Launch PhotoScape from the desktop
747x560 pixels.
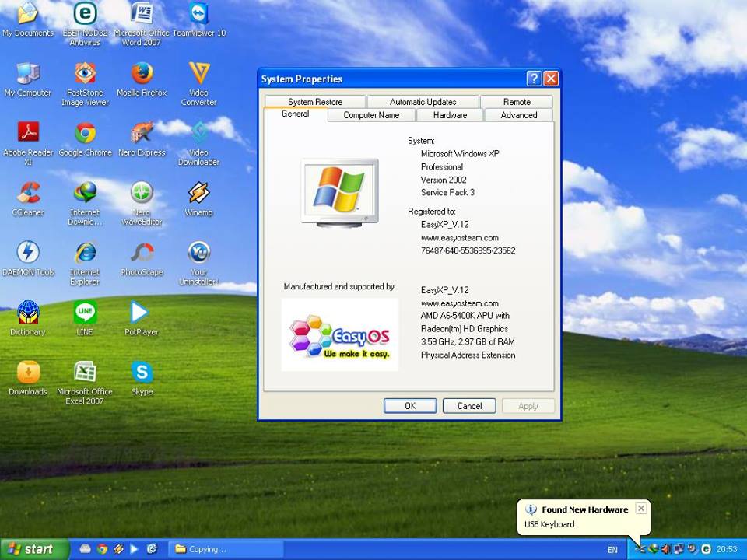(142, 258)
